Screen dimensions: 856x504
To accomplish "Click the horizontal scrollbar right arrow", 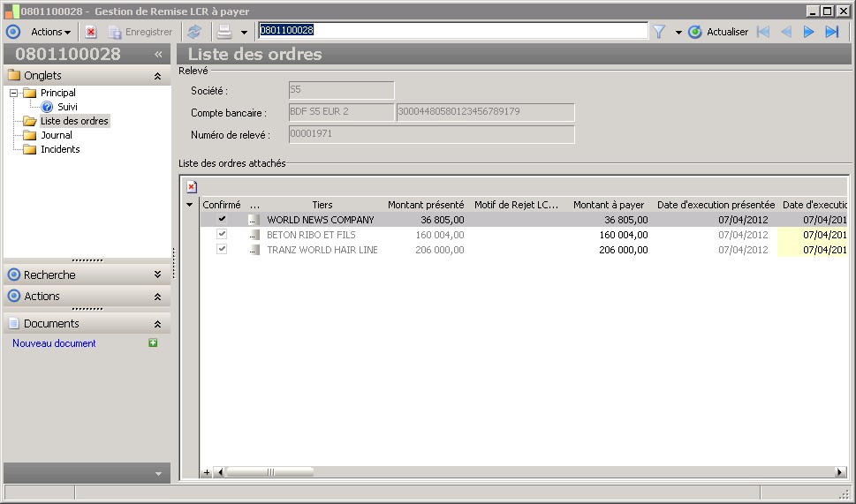I will tap(840, 472).
